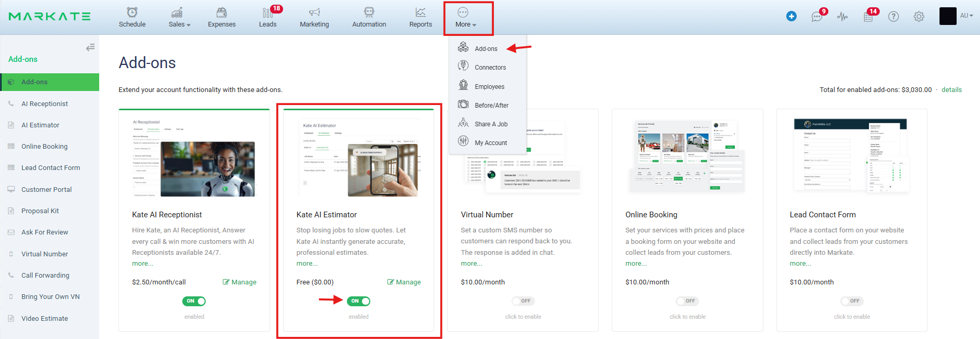Open the Reports chart section
The width and height of the screenshot is (980, 339).
pyautogui.click(x=421, y=17)
